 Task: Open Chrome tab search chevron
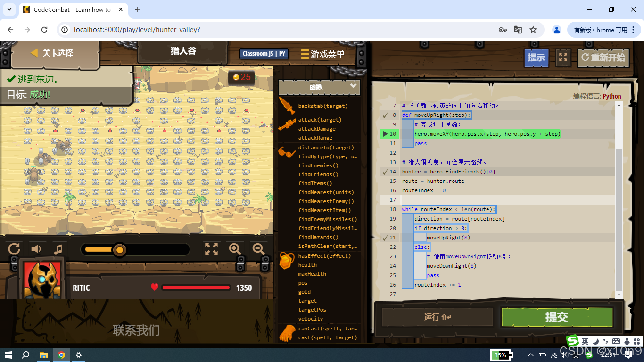click(x=10, y=9)
